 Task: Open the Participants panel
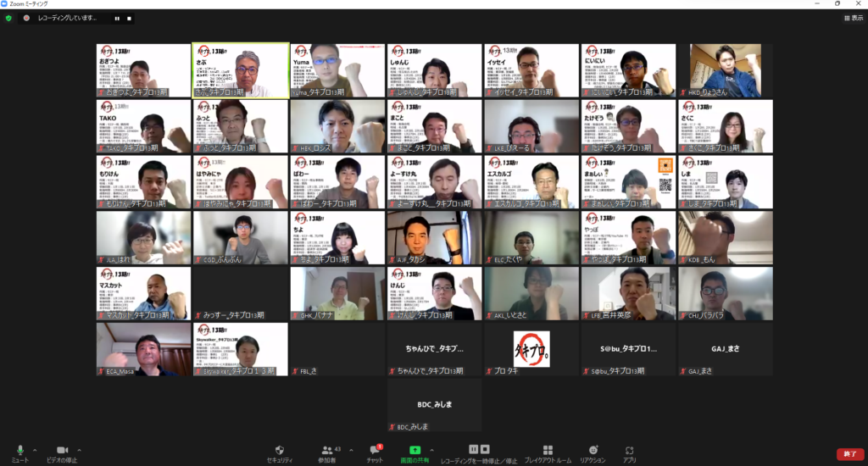pyautogui.click(x=327, y=450)
